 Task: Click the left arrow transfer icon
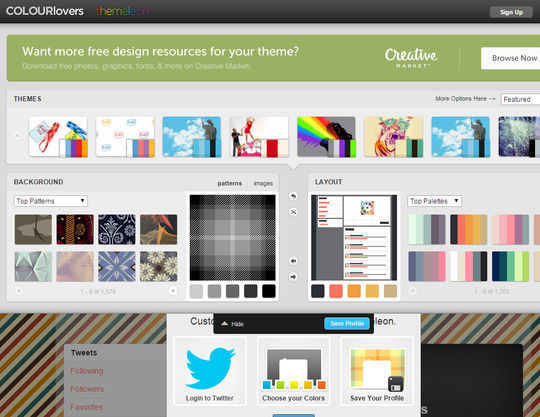[x=293, y=261]
